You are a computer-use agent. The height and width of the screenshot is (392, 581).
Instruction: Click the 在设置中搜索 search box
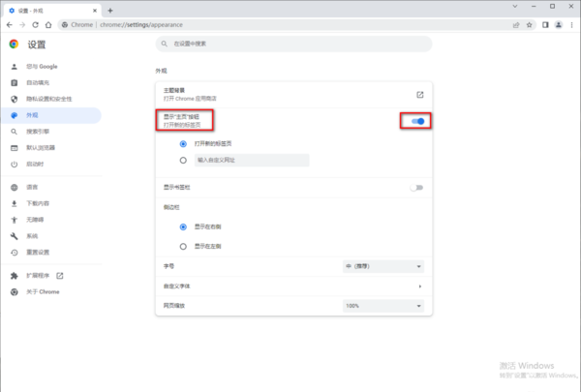[x=293, y=44]
